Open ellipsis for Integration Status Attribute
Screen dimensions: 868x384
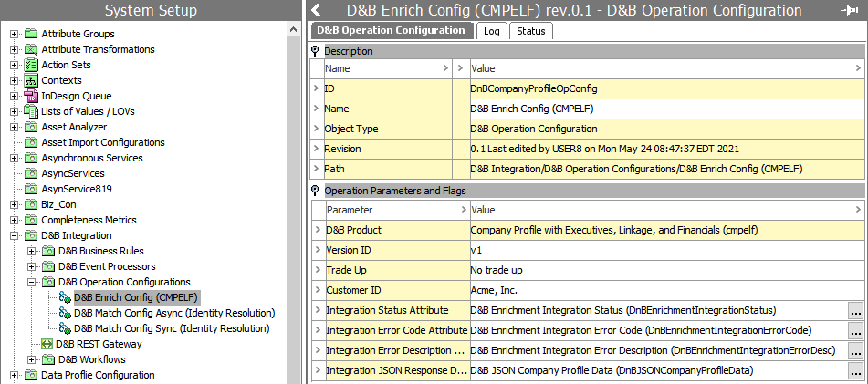(855, 311)
